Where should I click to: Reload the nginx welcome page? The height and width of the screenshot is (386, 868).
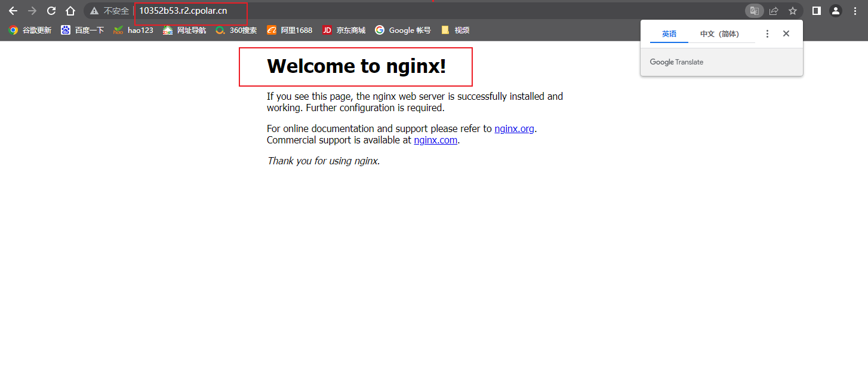[x=51, y=11]
